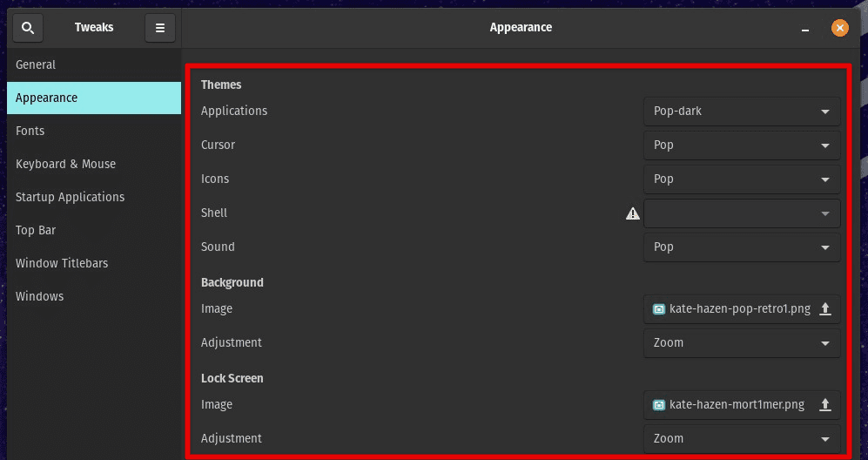Image resolution: width=868 pixels, height=460 pixels.
Task: Expand the Background Adjustment Zoom dropdown
Action: click(x=742, y=343)
